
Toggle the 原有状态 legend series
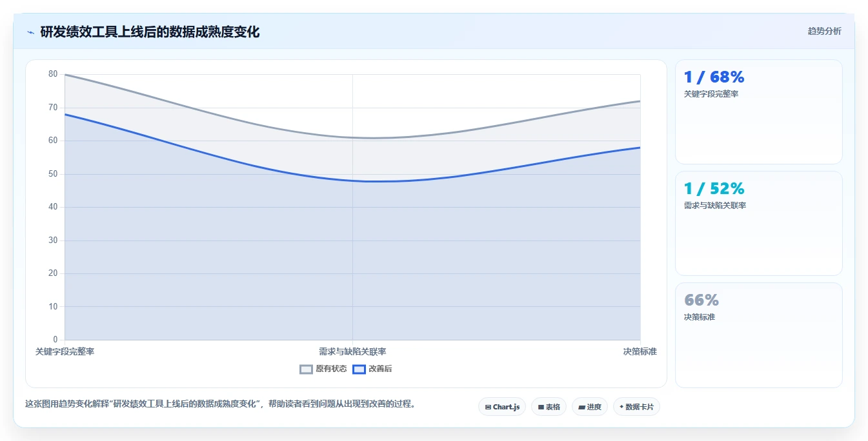click(323, 369)
